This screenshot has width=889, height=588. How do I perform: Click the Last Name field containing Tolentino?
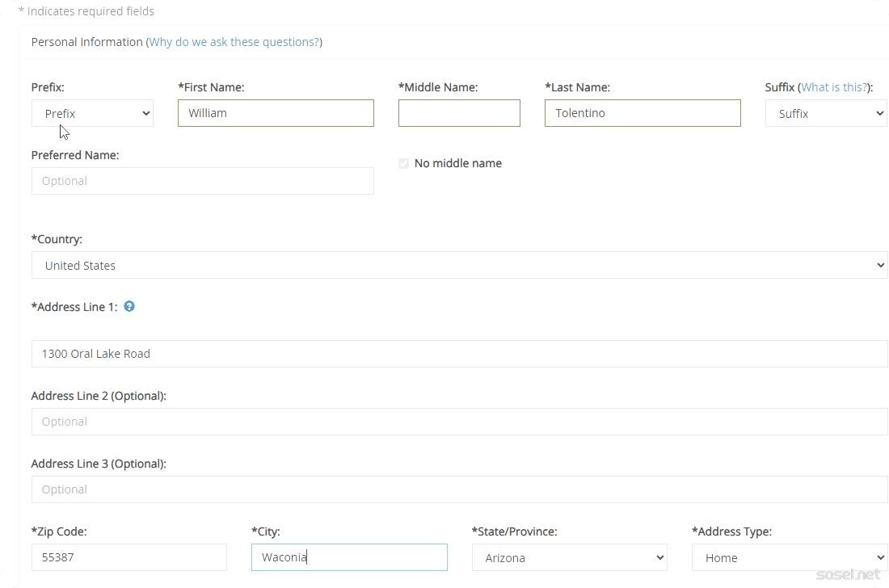[x=643, y=113]
